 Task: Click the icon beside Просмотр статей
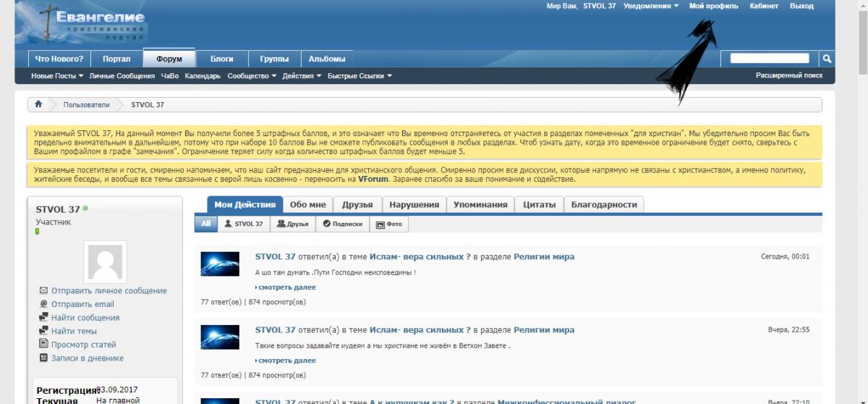point(43,345)
